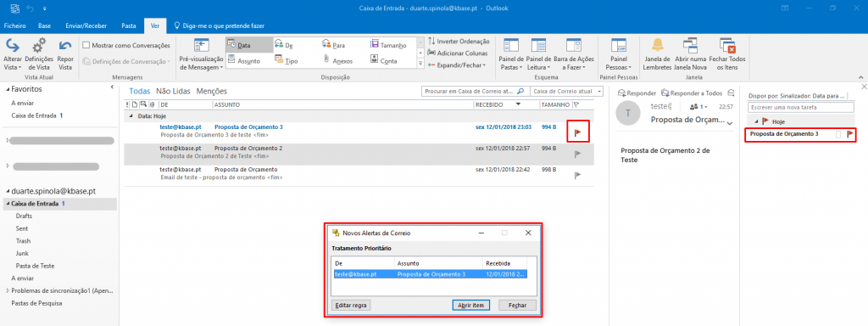Screen dimensions: 868x326
Task: Open Painel de Pastas menu
Action: tap(511, 53)
